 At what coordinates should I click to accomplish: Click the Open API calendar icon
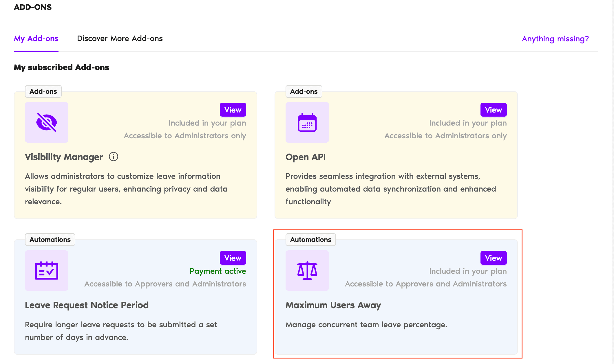coord(307,122)
